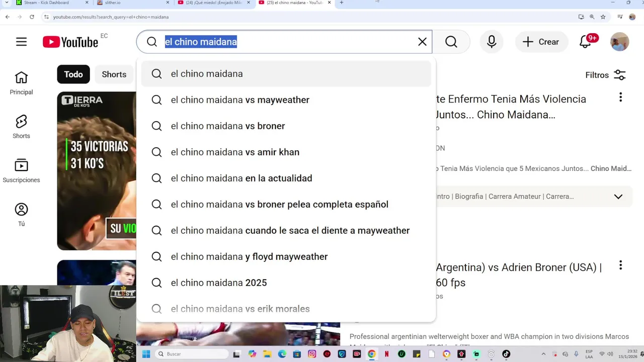
Task: Choose suggestion "el chino maidana vs broner"
Action: point(286,126)
